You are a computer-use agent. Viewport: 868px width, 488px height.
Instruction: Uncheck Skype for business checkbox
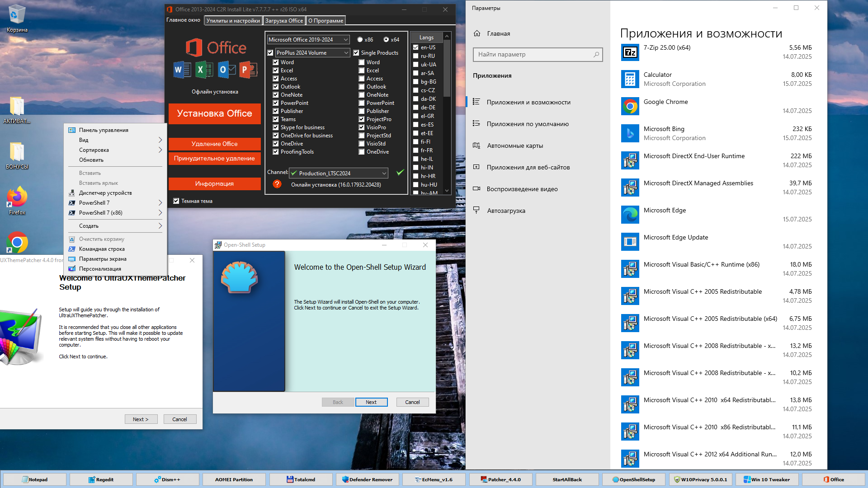[275, 127]
